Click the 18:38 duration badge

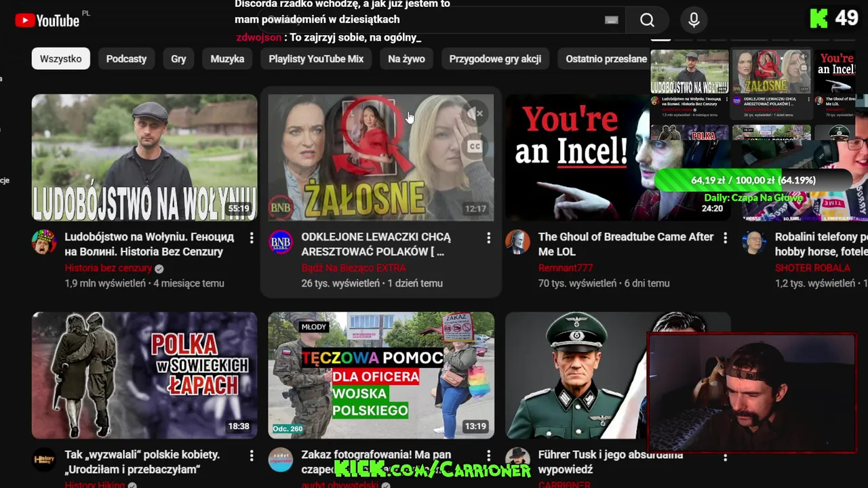[x=239, y=426]
